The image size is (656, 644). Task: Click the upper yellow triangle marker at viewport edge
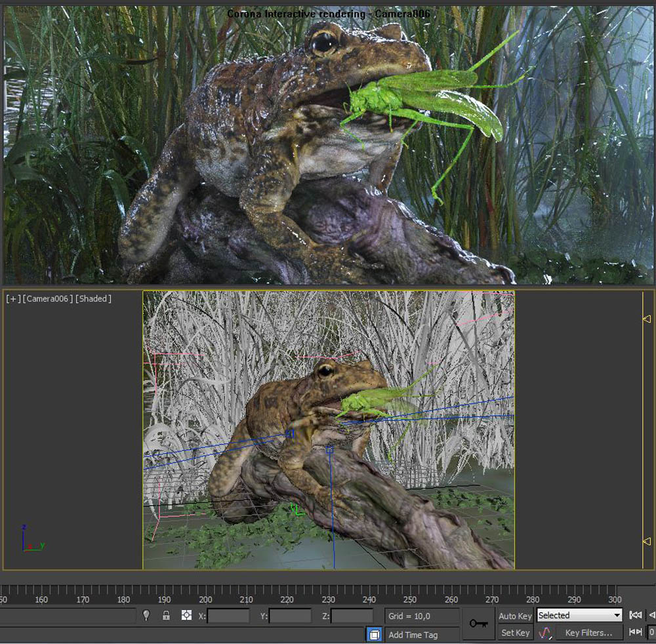tap(647, 319)
